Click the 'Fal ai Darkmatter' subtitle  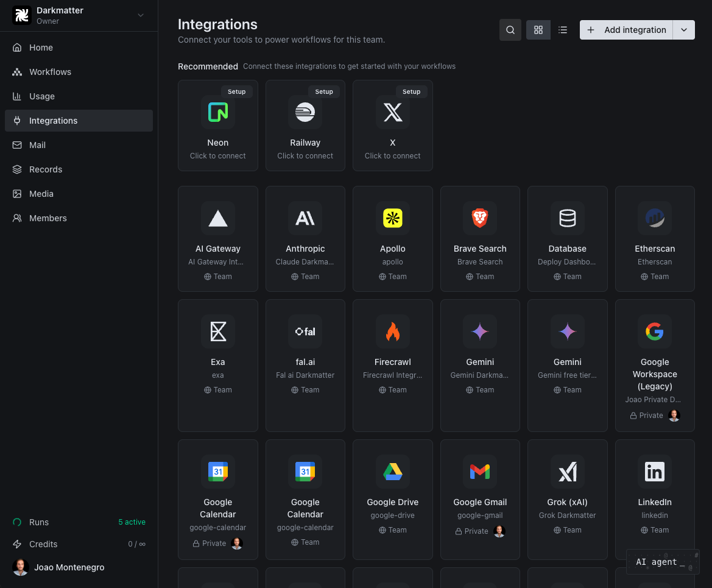point(305,375)
